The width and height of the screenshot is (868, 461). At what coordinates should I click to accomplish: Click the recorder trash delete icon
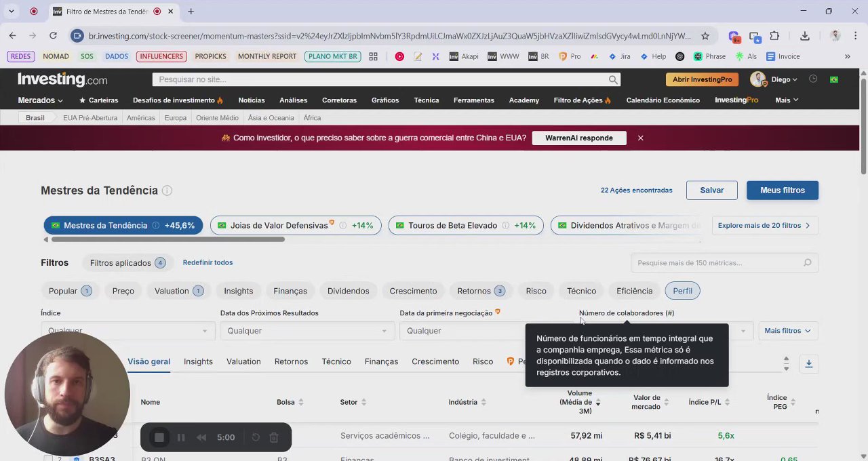point(274,437)
